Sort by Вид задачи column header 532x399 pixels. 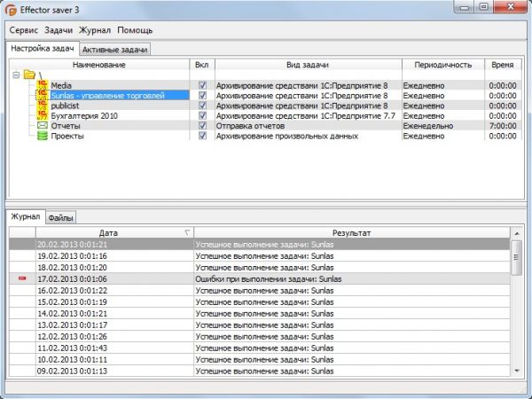click(308, 65)
